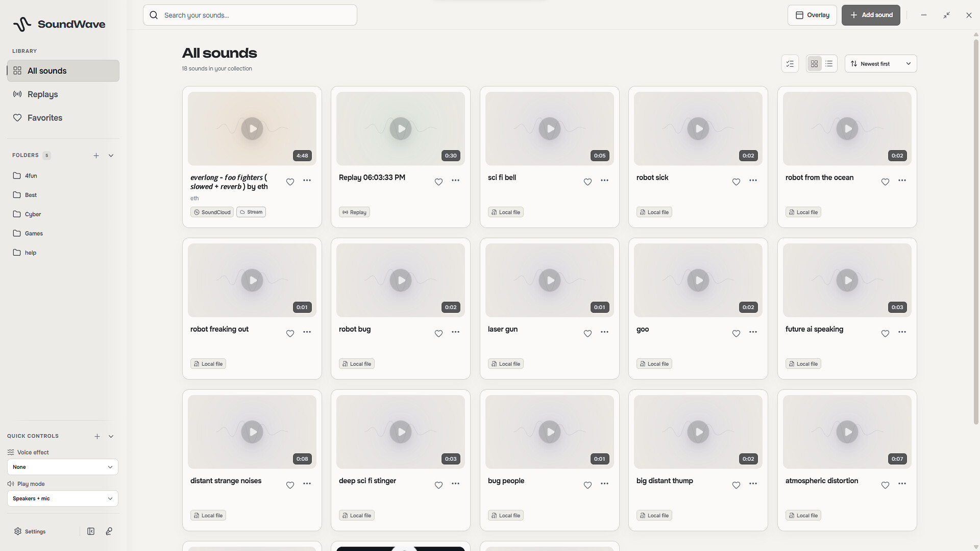980x551 pixels.
Task: Open more options for robot freaking out
Action: 307,332
